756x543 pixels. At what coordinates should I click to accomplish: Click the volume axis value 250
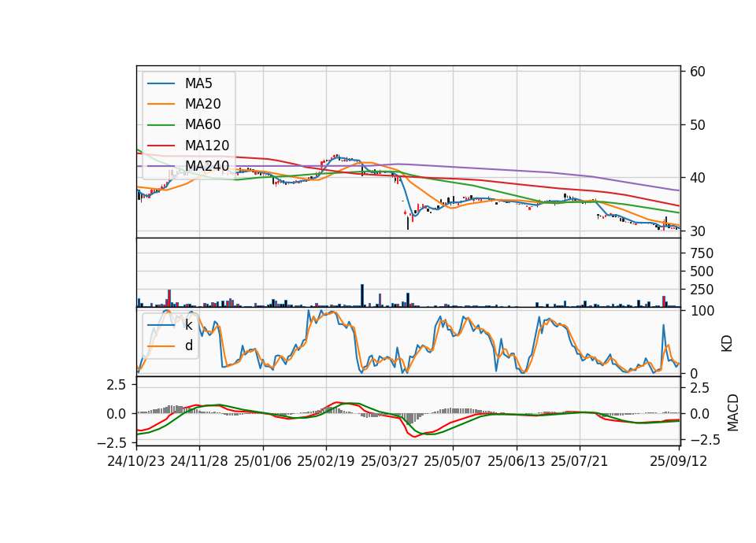pos(702,290)
